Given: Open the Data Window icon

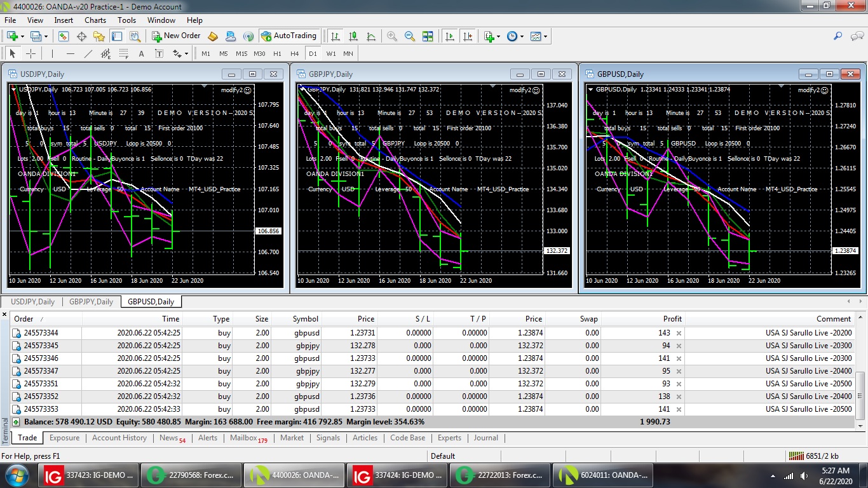Looking at the screenshot, I should coord(81,36).
